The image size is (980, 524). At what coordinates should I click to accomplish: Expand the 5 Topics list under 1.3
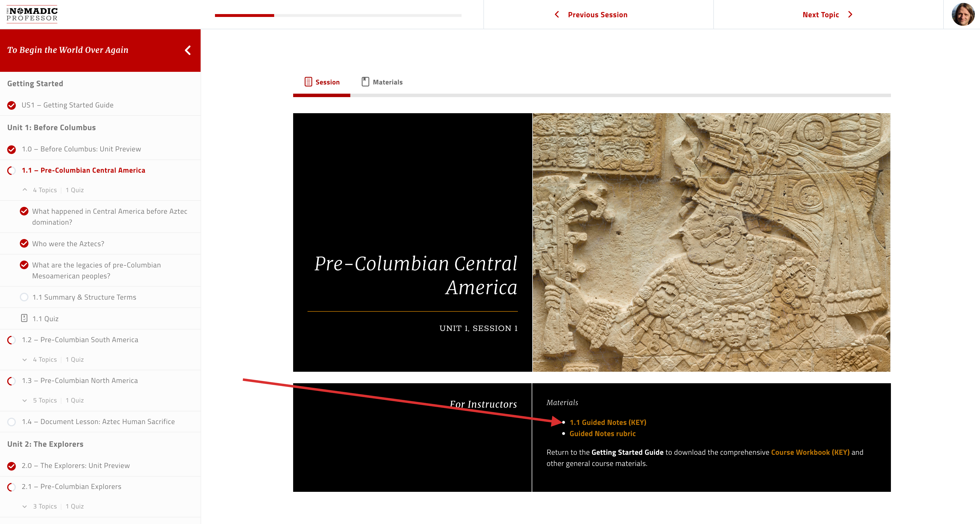coord(25,400)
